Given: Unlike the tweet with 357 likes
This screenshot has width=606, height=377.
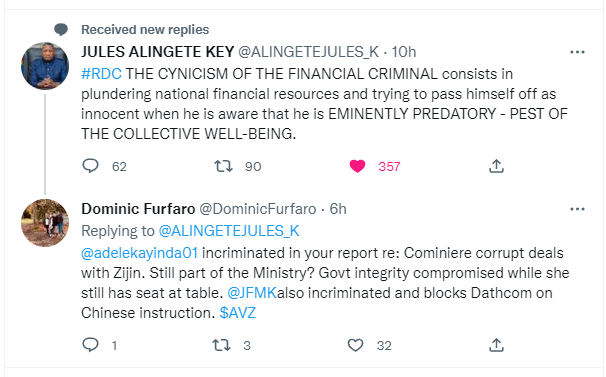Looking at the screenshot, I should click(x=357, y=166).
